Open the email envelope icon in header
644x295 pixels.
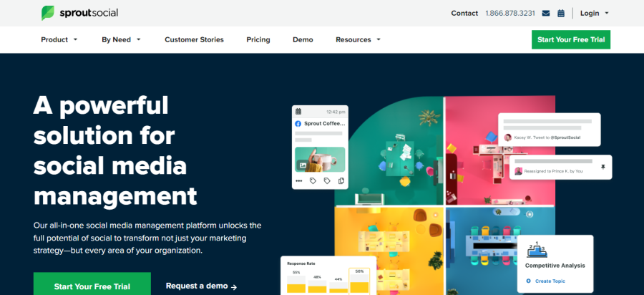(546, 13)
